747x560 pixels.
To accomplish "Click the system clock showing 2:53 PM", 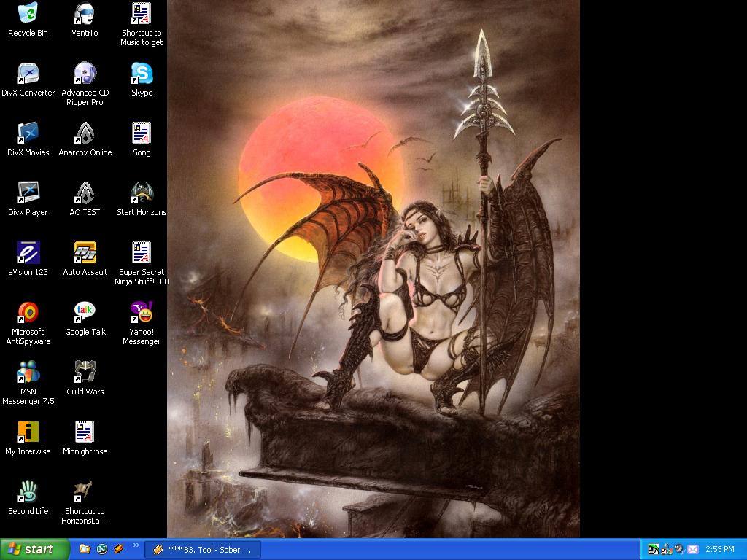I will coord(720,549).
